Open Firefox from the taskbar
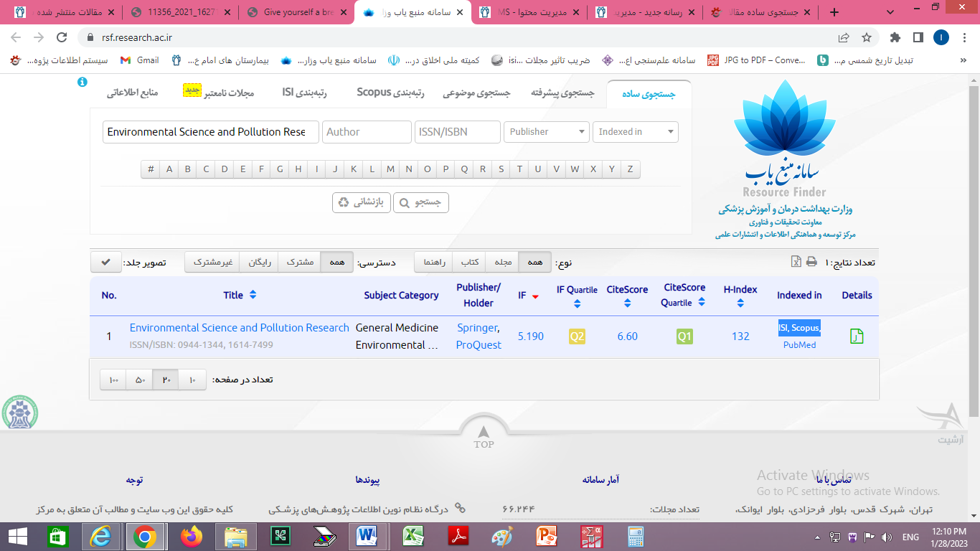 tap(192, 536)
